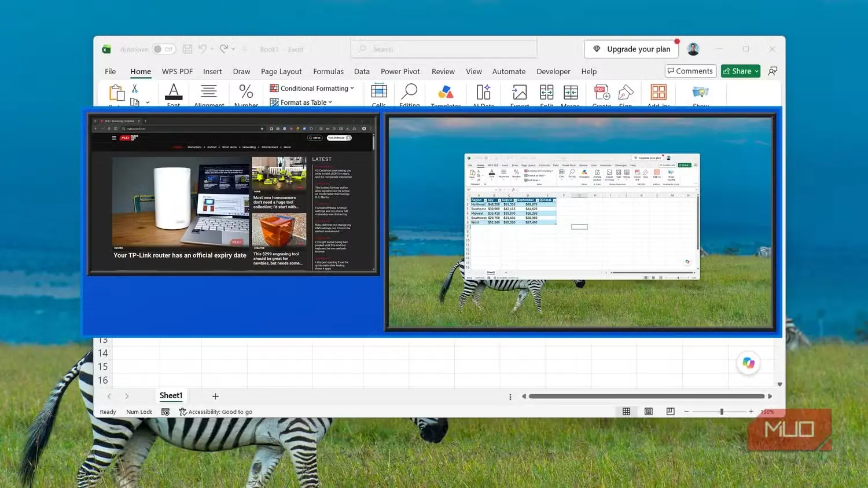Select Page Break Preview view icon
The height and width of the screenshot is (488, 868).
click(670, 412)
